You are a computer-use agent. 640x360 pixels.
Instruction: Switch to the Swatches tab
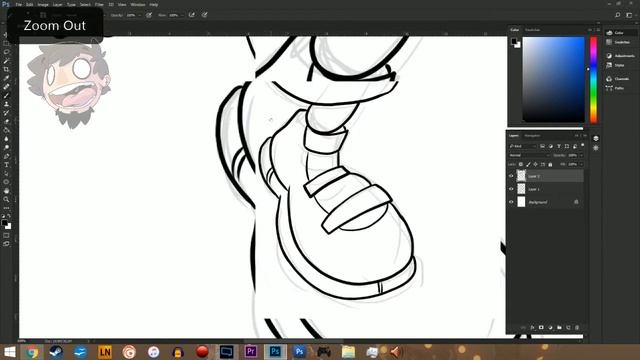point(532,30)
